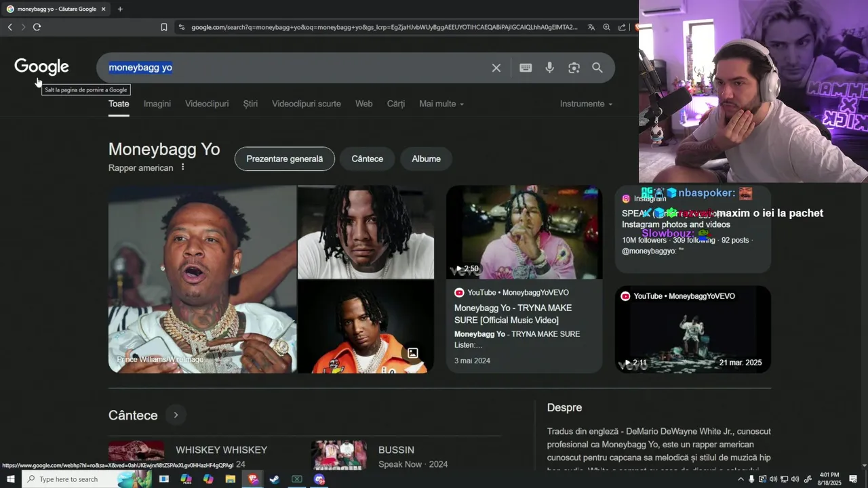Click WHISKEY WHISKEY album thumbnail

[x=136, y=455]
